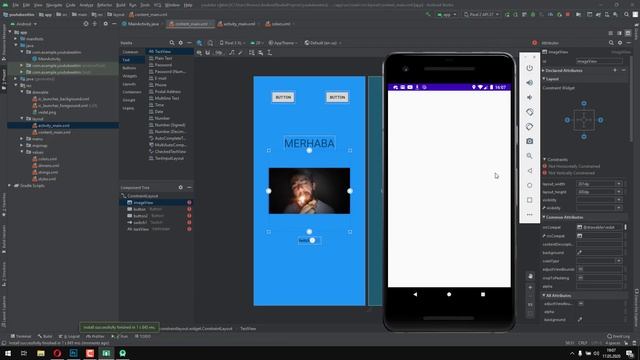The image size is (640, 360).
Task: Rotate the emulator right
Action: pyautogui.click(x=529, y=127)
